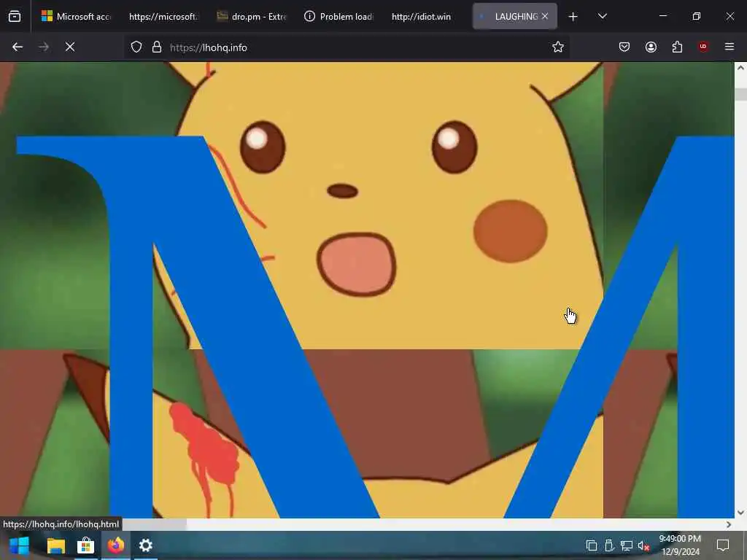Open the Windows Start menu
Image resolution: width=747 pixels, height=560 pixels.
(x=19, y=545)
